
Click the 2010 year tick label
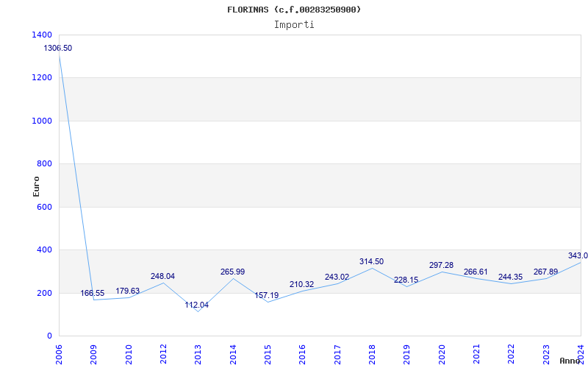(x=129, y=355)
